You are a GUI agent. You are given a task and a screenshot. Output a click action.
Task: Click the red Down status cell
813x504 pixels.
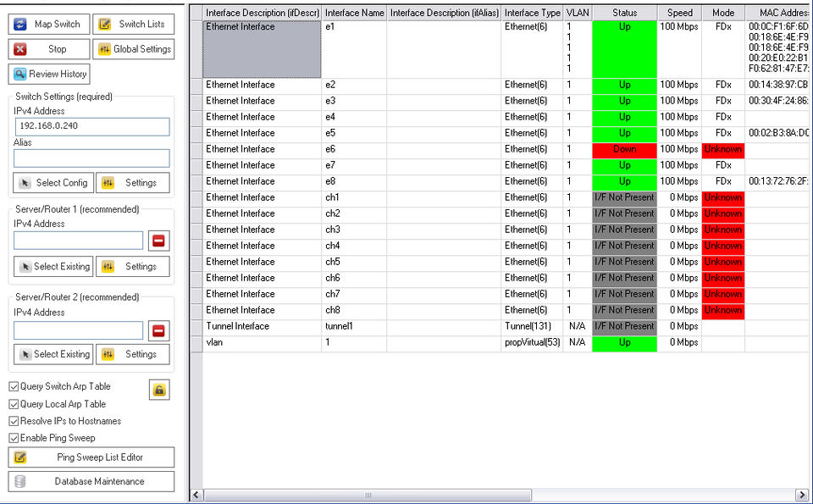pyautogui.click(x=625, y=149)
